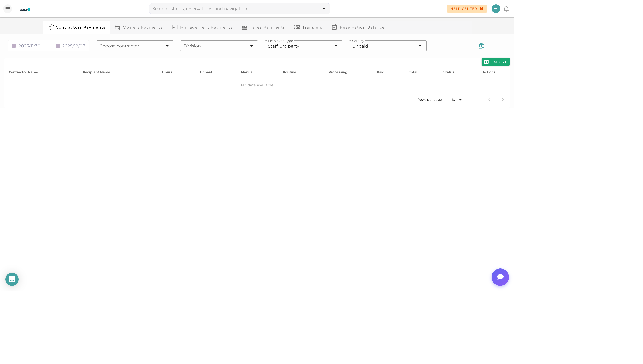Open the purple chat widget bottom right
Viewport: 643px width, 364px height.
[x=500, y=277]
